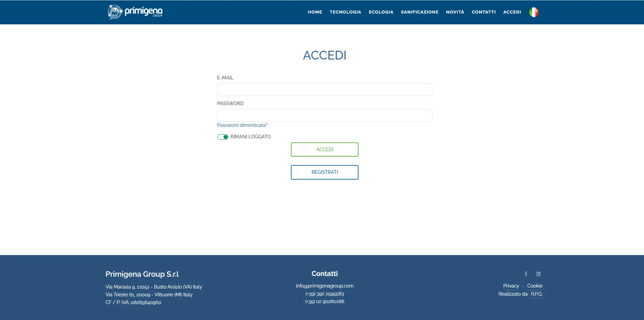
Task: Select the Via Trieste 61 address line
Action: 149,295
